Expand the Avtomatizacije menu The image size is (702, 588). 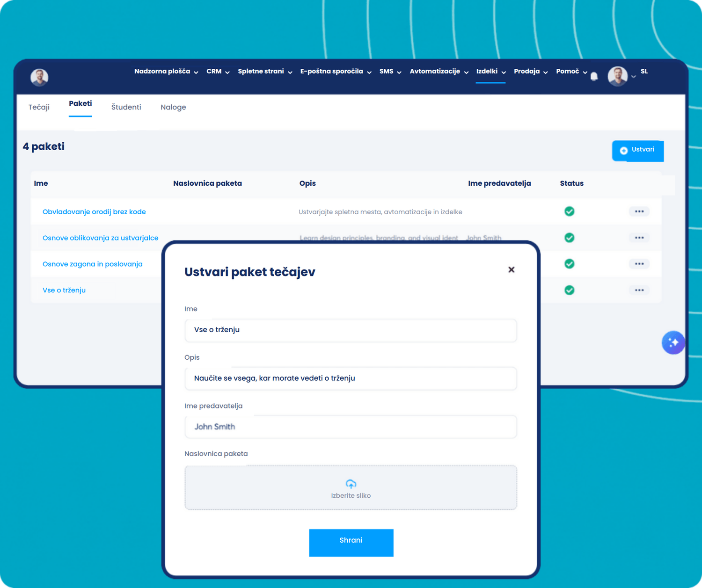[439, 72]
